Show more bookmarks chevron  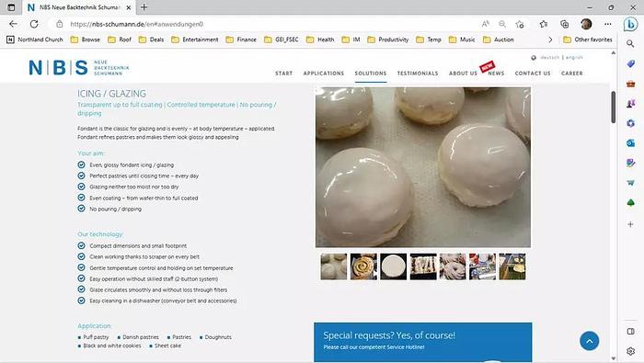tap(550, 40)
